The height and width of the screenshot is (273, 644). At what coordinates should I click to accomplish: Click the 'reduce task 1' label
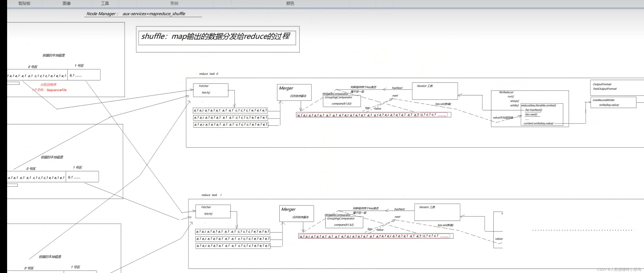(x=212, y=195)
